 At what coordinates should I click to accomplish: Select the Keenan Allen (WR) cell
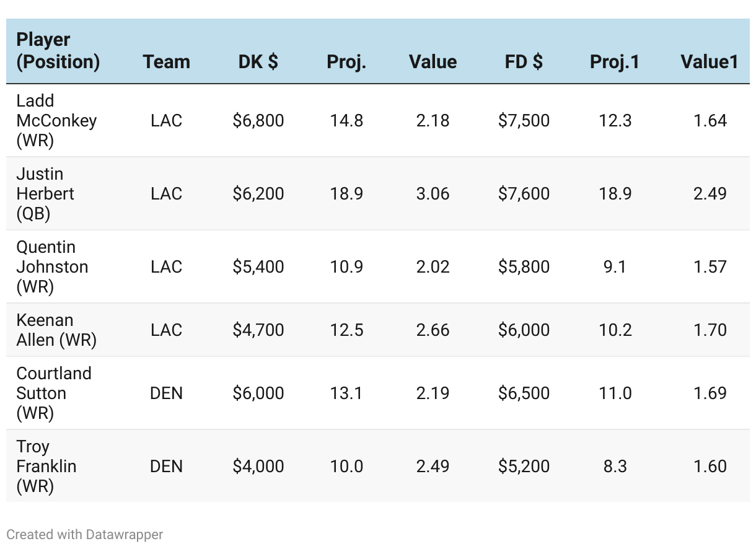click(56, 330)
